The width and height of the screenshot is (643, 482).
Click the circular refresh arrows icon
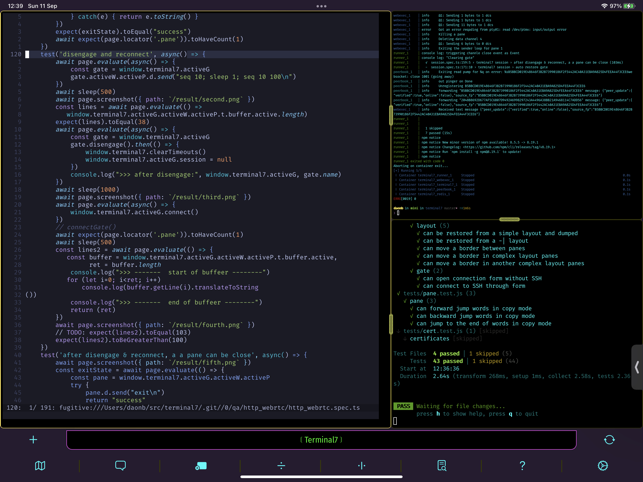[609, 440]
